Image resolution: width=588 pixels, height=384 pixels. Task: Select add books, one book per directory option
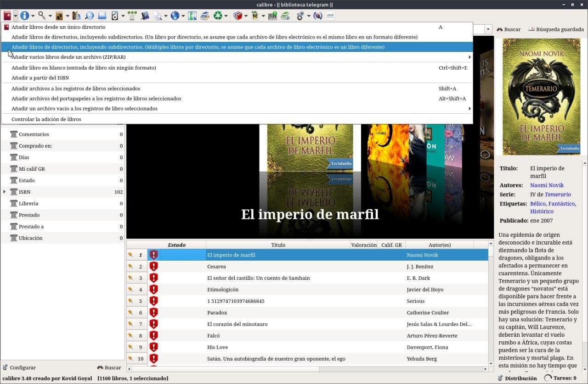coord(237,37)
